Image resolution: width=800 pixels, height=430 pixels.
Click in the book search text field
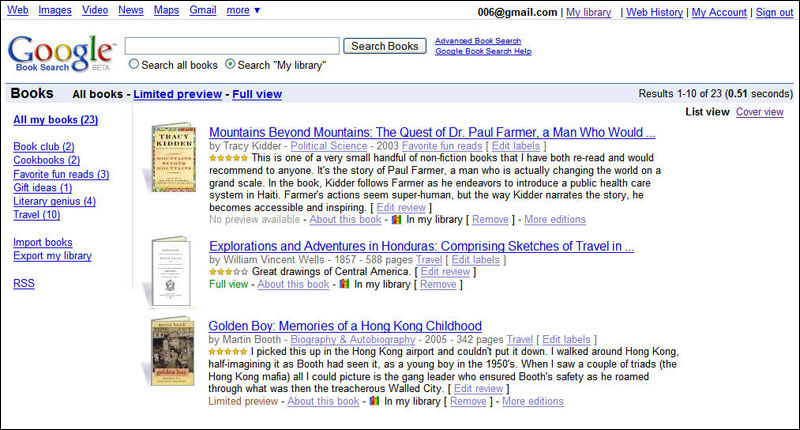[x=232, y=46]
